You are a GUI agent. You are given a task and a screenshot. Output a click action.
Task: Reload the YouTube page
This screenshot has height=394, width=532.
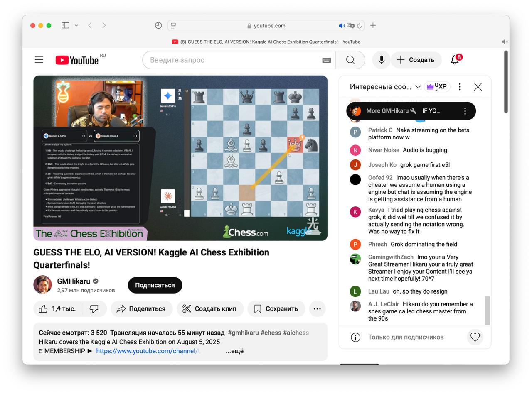[360, 26]
